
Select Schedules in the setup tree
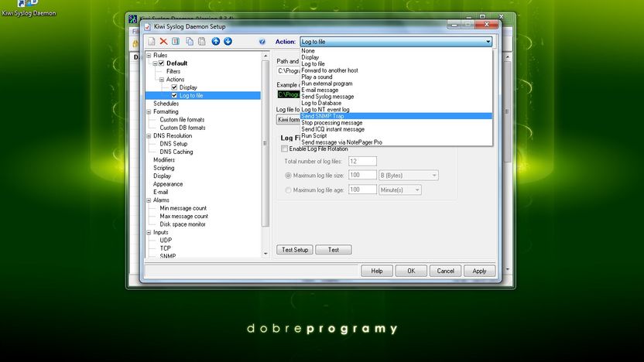click(166, 104)
